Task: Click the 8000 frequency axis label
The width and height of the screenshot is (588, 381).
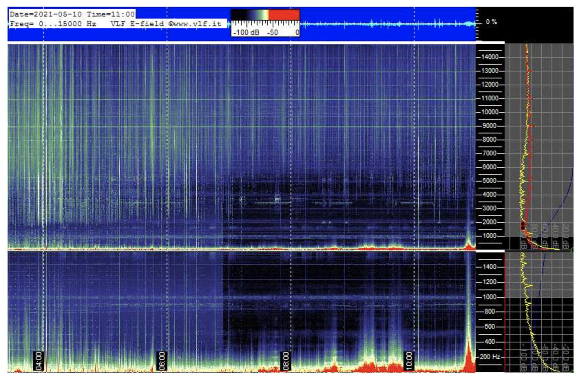Action: tap(490, 140)
